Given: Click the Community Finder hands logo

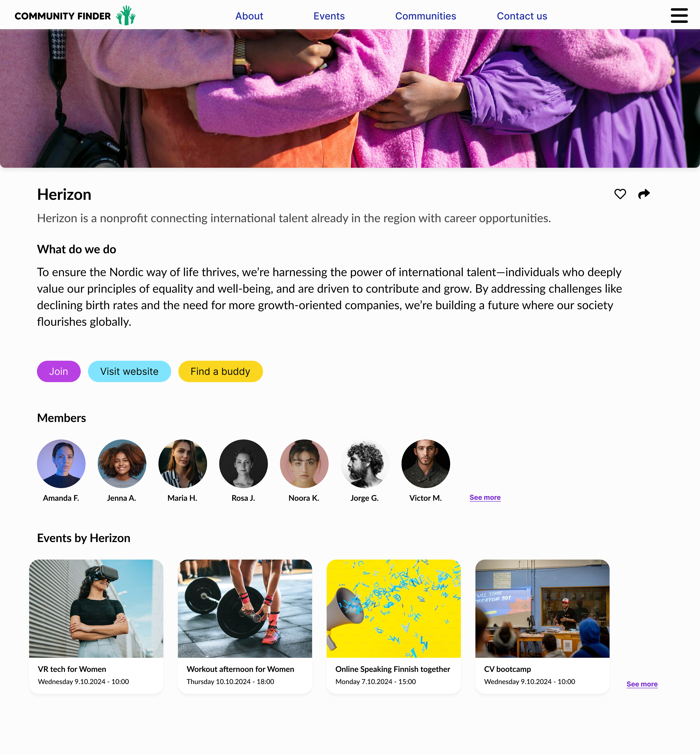Looking at the screenshot, I should pos(125,15).
